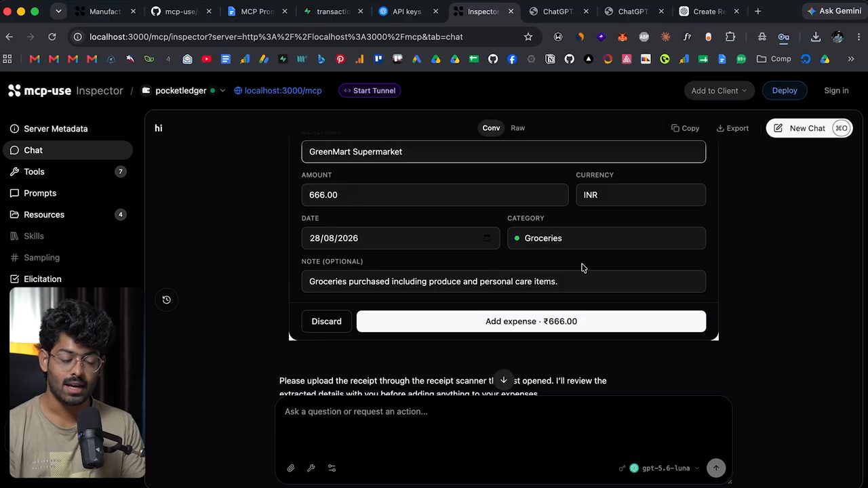This screenshot has height=488, width=868.
Task: Reload the page in Chrome
Action: coord(52,37)
